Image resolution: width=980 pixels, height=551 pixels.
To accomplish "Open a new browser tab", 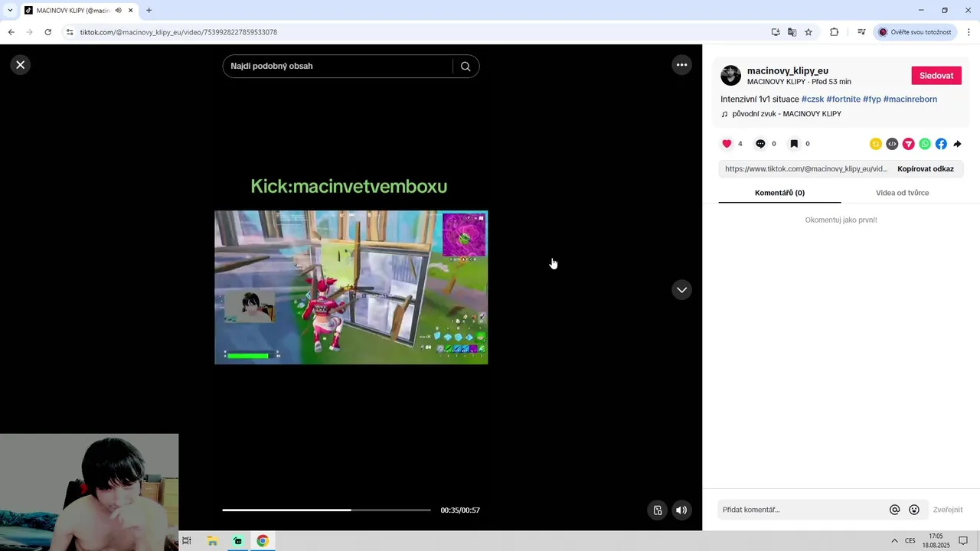I will (x=149, y=11).
